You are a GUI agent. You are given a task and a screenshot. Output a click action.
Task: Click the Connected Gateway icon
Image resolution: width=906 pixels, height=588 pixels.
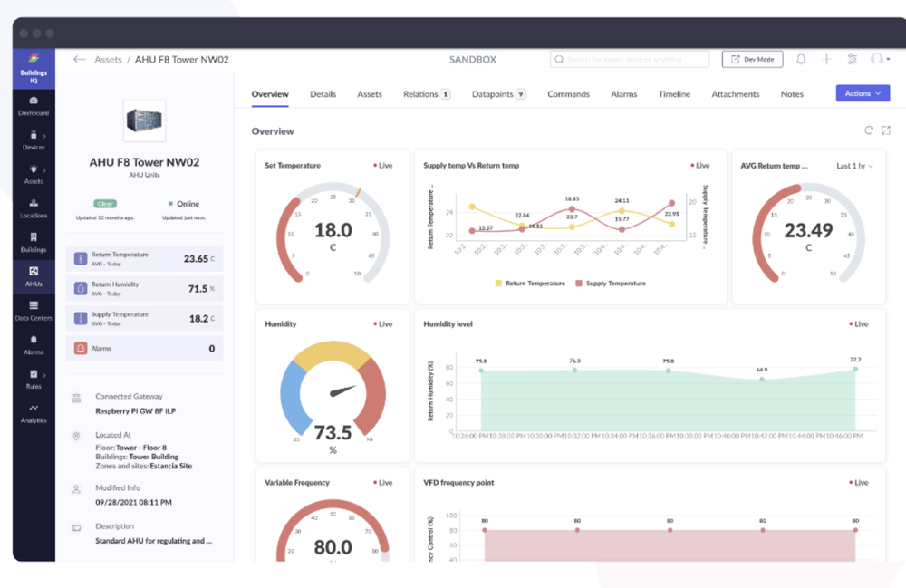pos(76,398)
